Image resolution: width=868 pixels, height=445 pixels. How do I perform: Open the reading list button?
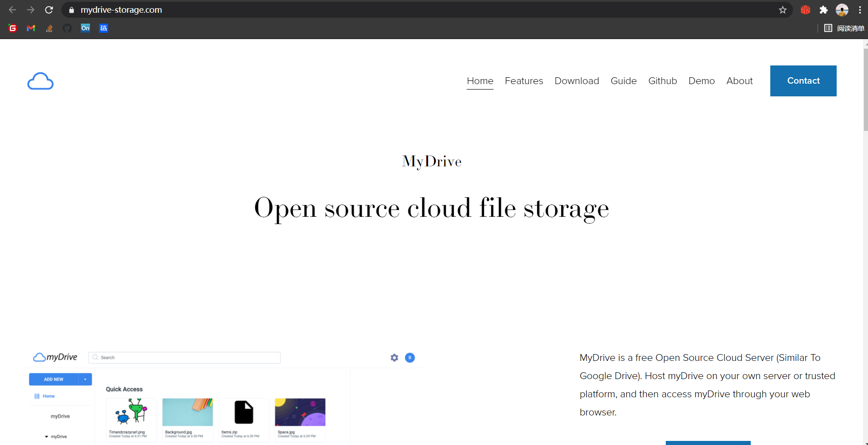click(844, 28)
